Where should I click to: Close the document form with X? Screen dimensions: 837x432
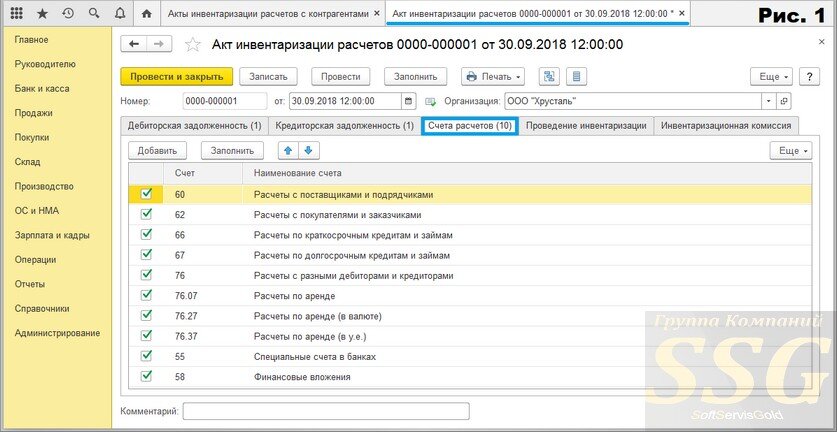822,41
